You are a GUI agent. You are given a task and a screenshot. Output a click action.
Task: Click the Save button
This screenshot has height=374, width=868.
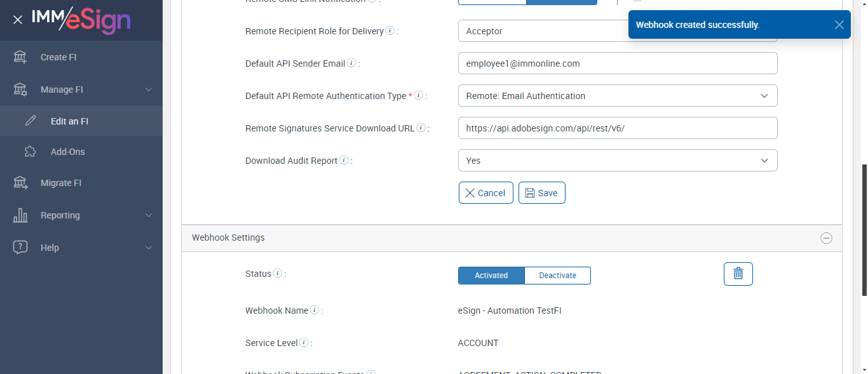pyautogui.click(x=541, y=193)
